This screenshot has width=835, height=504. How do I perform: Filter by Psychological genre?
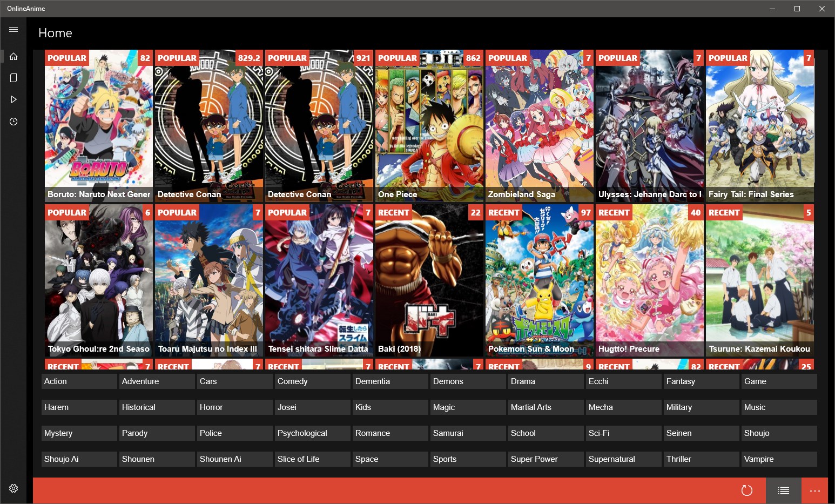(x=313, y=433)
